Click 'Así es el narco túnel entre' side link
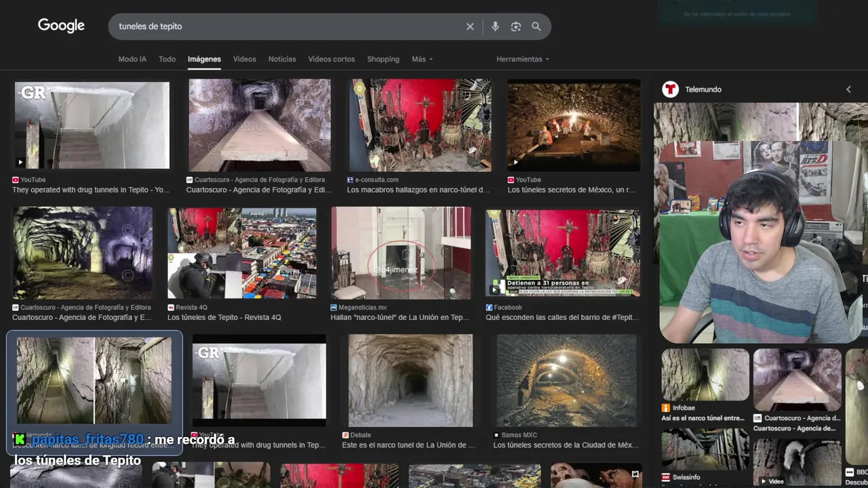868x488 pixels. 703,418
